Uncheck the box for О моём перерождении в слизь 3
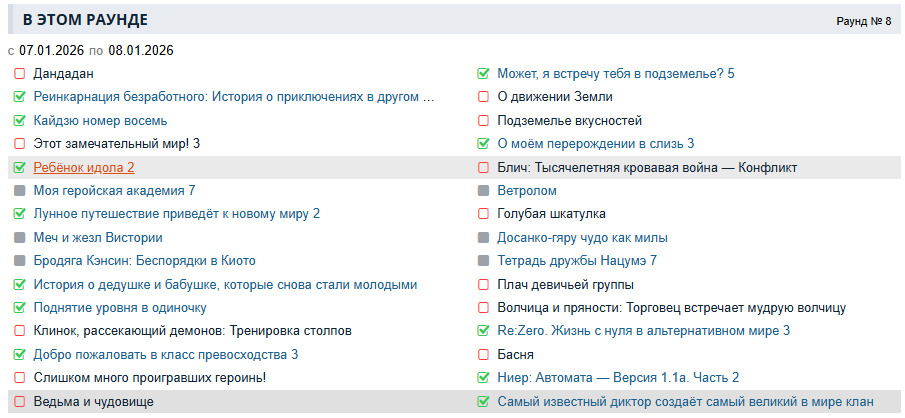Image resolution: width=905 pixels, height=418 pixels. pyautogui.click(x=484, y=144)
